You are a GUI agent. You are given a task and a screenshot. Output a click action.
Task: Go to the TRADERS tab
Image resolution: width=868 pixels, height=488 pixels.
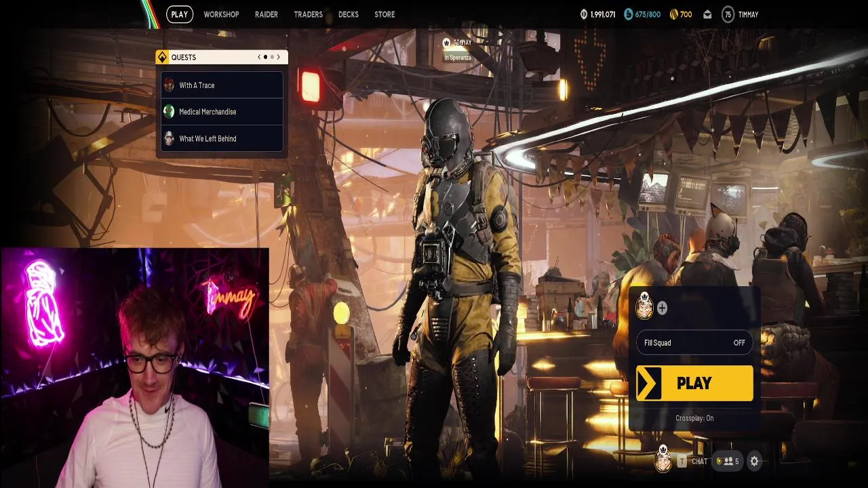coord(308,14)
